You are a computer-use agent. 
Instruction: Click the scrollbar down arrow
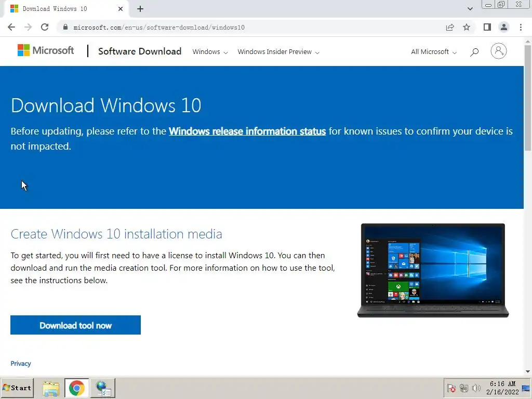pos(528,371)
